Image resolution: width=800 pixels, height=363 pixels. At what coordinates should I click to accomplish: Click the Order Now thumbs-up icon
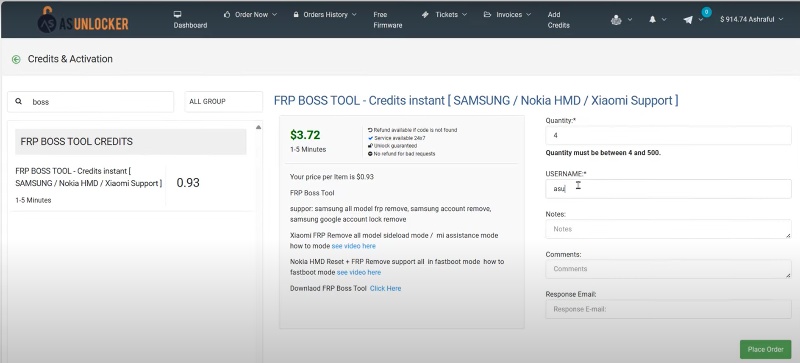[227, 14]
